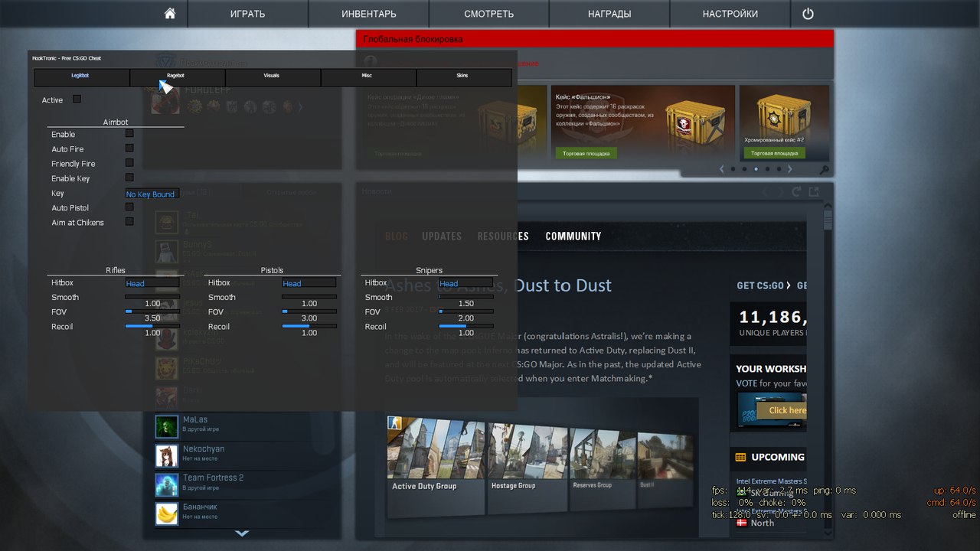
Task: Click the GET CS:GO link
Action: [x=763, y=285]
